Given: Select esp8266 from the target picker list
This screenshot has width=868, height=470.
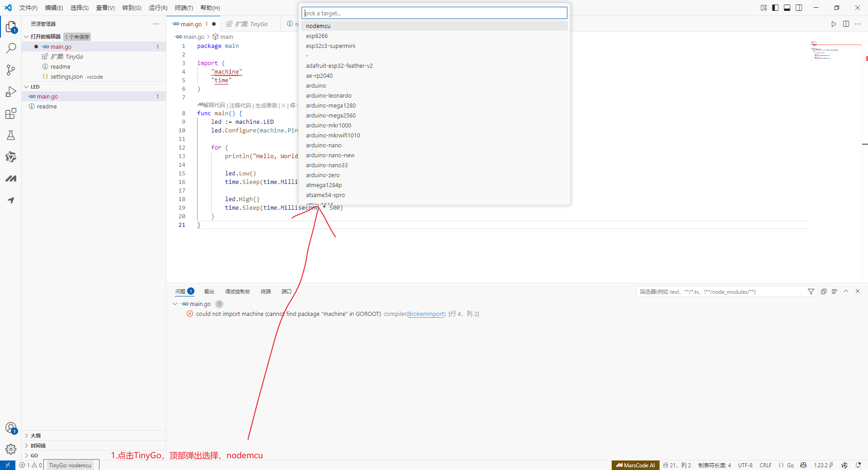Looking at the screenshot, I should pyautogui.click(x=317, y=36).
